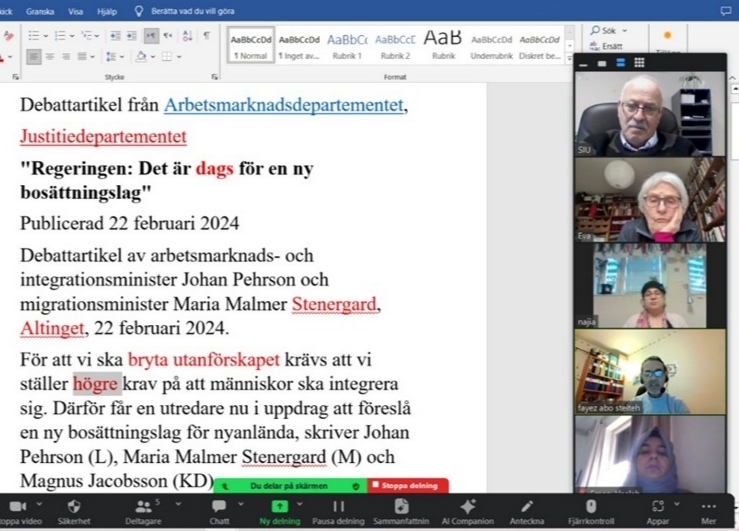
Task: Apply the Underrubrik style
Action: point(492,45)
